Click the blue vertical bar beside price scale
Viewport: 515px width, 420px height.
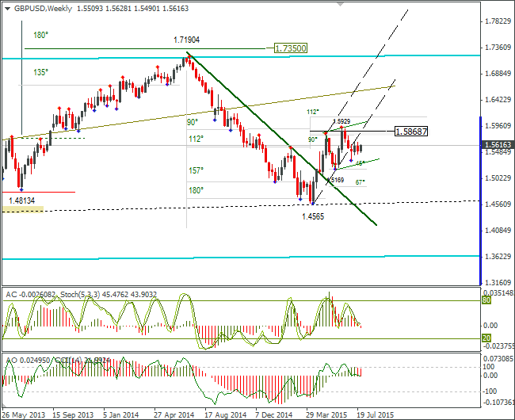point(480,200)
